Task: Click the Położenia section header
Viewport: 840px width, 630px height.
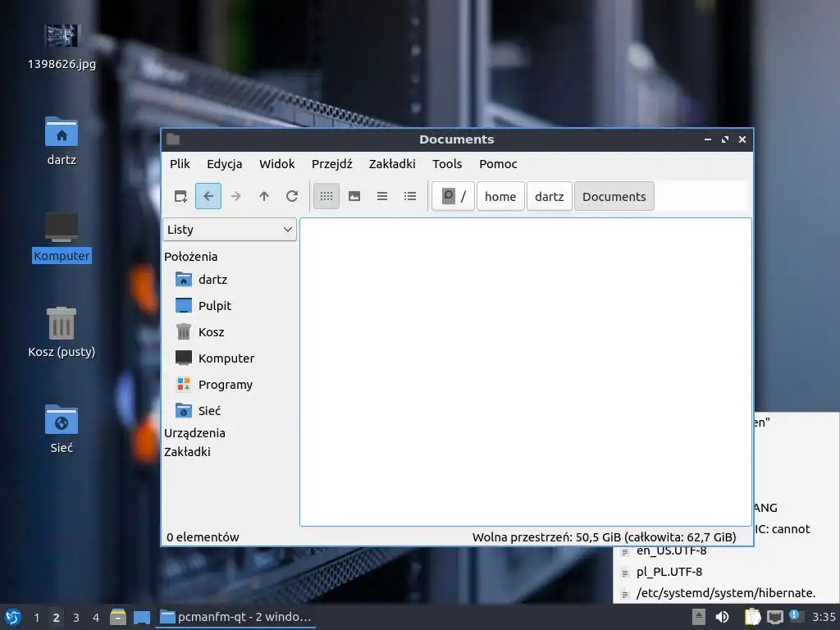Action: pos(190,257)
